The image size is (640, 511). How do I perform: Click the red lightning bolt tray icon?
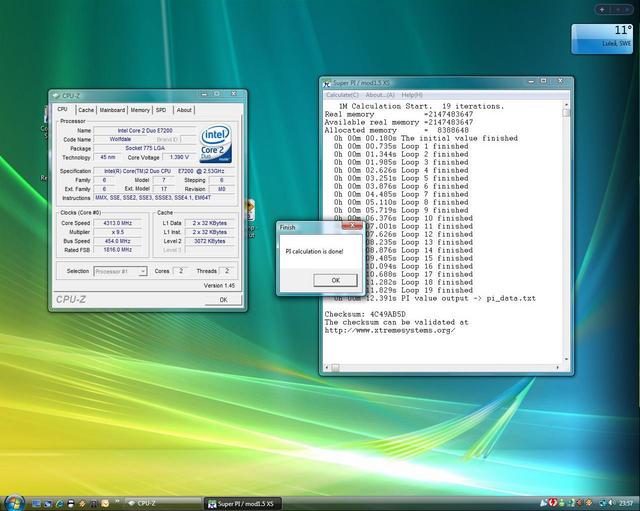pos(553,502)
